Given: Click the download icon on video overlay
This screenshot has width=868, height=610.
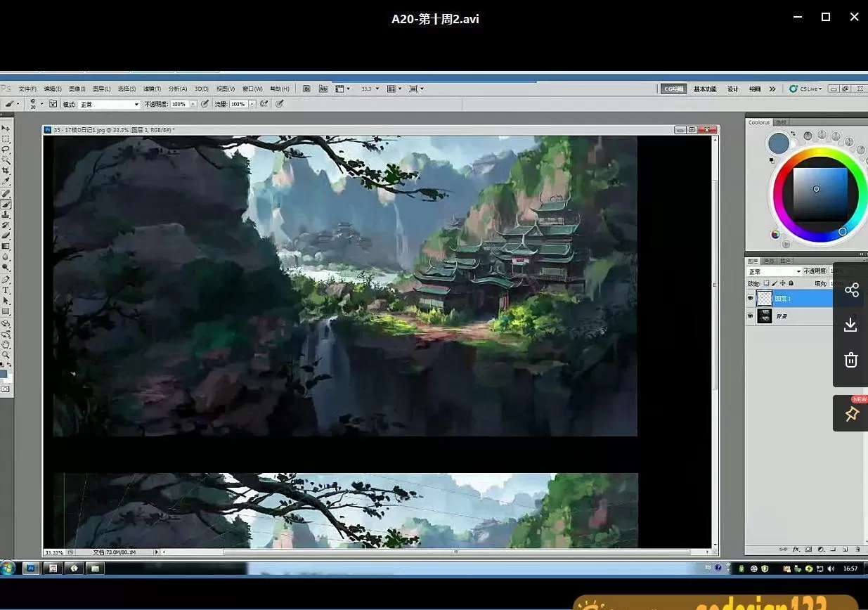Looking at the screenshot, I should click(850, 325).
